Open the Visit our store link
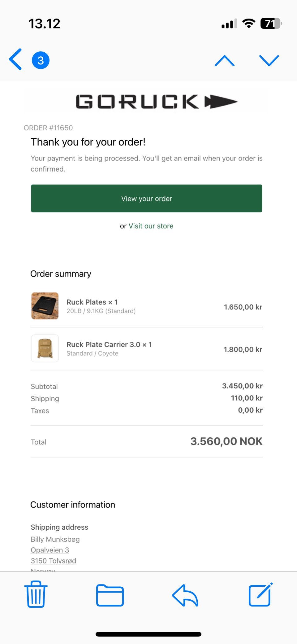Screen dimensions: 297x644 (151, 226)
